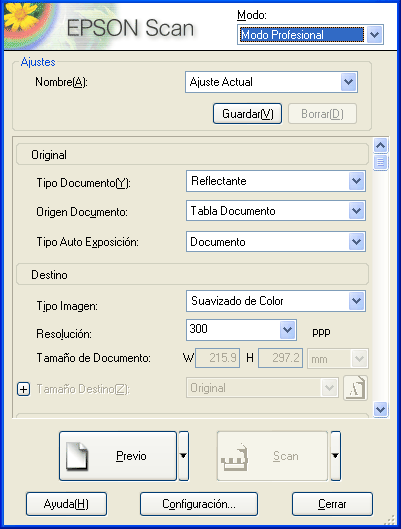Click the orientation page icon beside Original
The height and width of the screenshot is (529, 401).
pos(356,388)
